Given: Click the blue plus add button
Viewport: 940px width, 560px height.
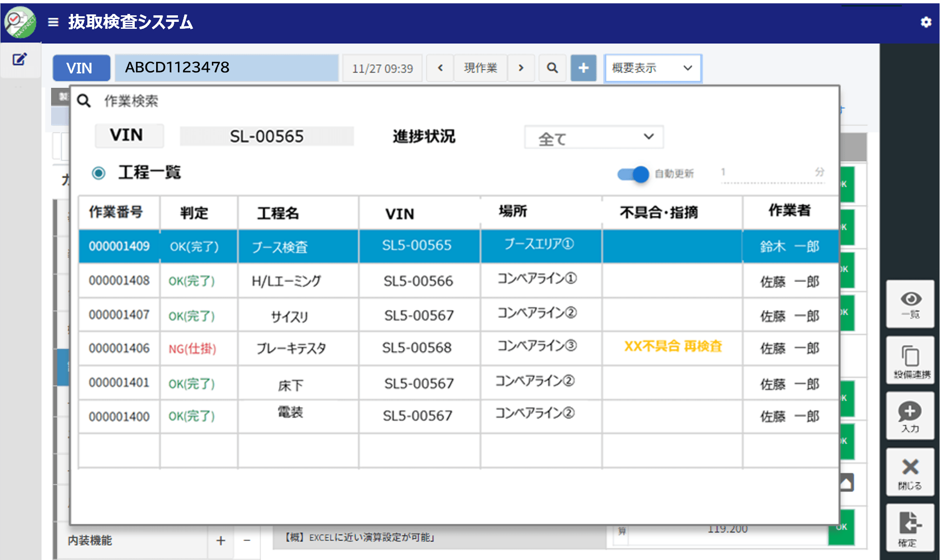Looking at the screenshot, I should [583, 68].
